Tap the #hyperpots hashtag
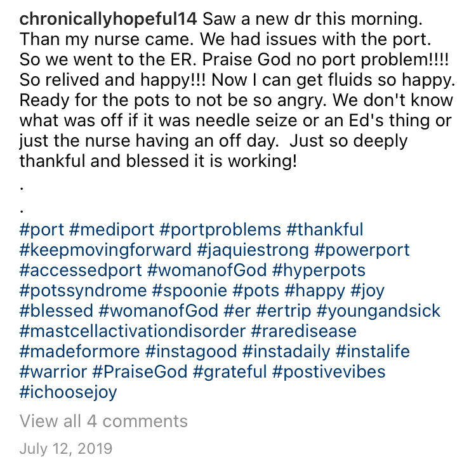476x462 pixels. [x=319, y=270]
